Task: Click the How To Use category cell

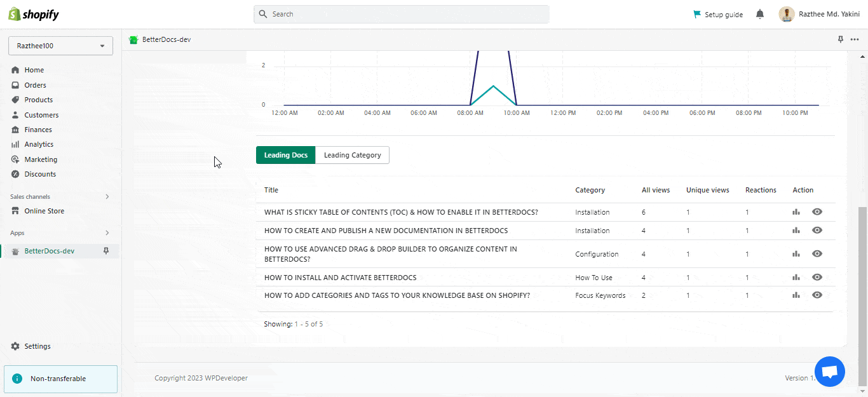Action: pos(594,278)
